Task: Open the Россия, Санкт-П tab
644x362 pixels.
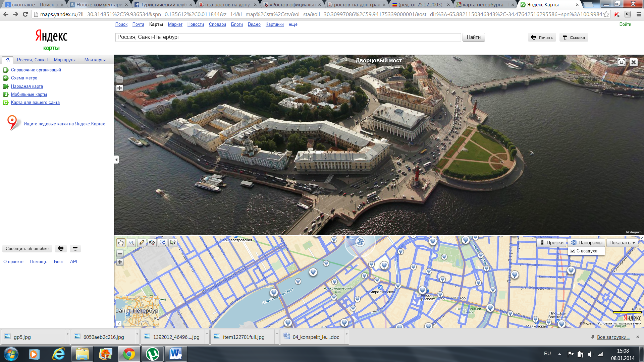Action: [x=33, y=60]
